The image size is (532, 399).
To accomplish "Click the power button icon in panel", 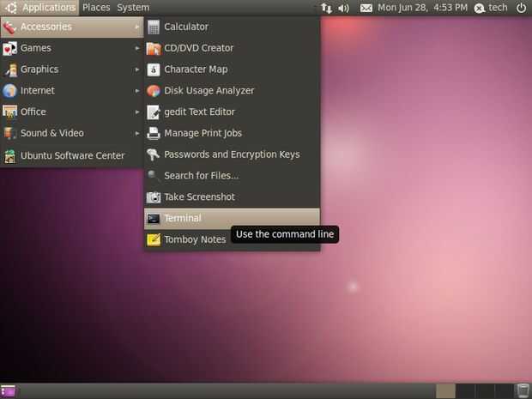I will tap(521, 8).
